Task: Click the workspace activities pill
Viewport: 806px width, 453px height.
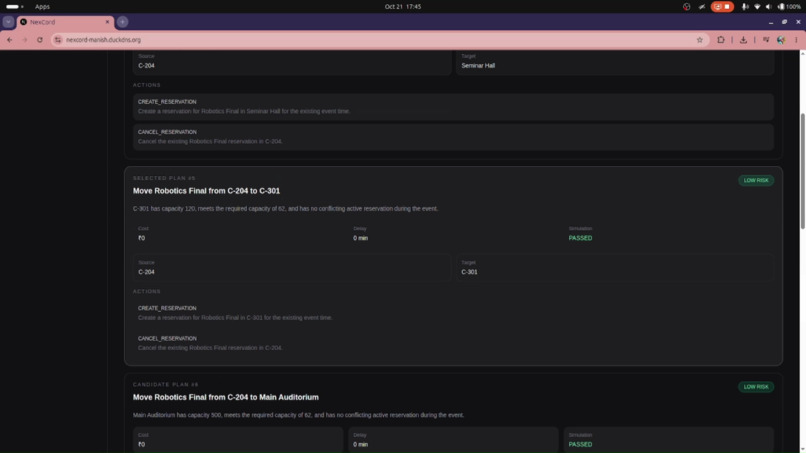Action: coord(14,7)
